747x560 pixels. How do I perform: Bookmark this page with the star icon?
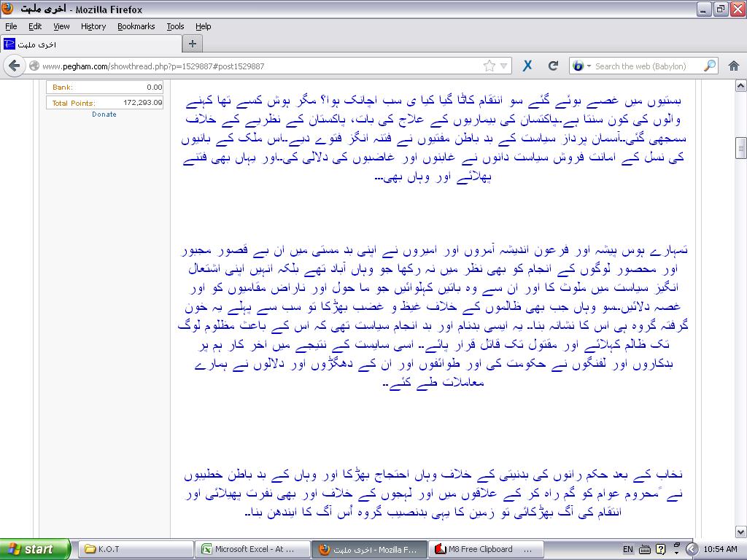click(489, 66)
